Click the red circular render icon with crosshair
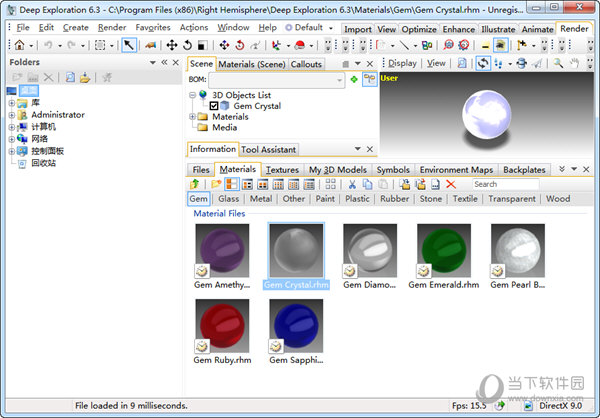The image size is (600, 418). tap(464, 45)
